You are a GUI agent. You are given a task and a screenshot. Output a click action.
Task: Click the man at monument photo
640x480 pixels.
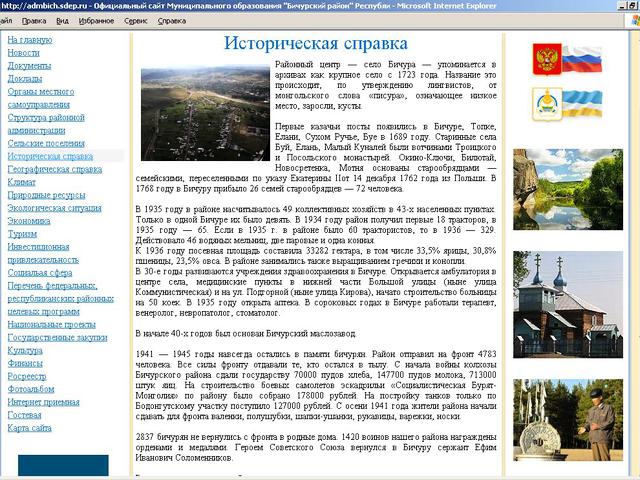coord(568,420)
